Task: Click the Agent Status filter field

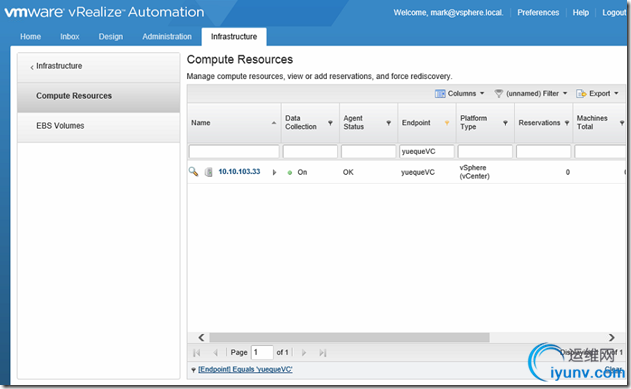Action: click(369, 152)
